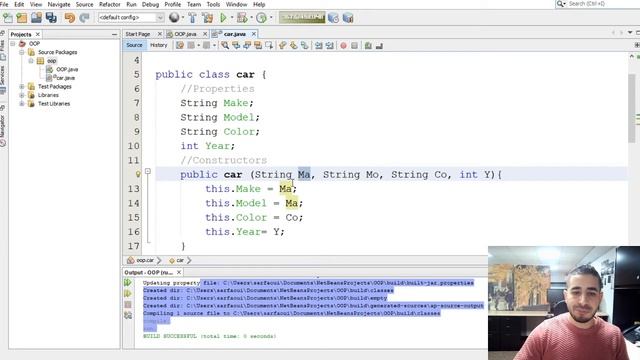The width and height of the screenshot is (640, 360).
Task: Collapse the constructor code fold on line 12
Action: point(148,171)
